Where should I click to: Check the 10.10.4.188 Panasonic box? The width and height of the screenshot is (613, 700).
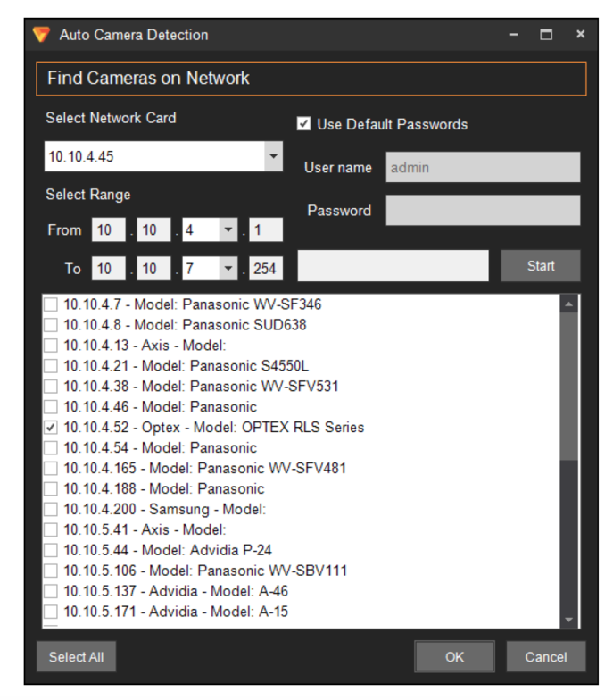51,489
